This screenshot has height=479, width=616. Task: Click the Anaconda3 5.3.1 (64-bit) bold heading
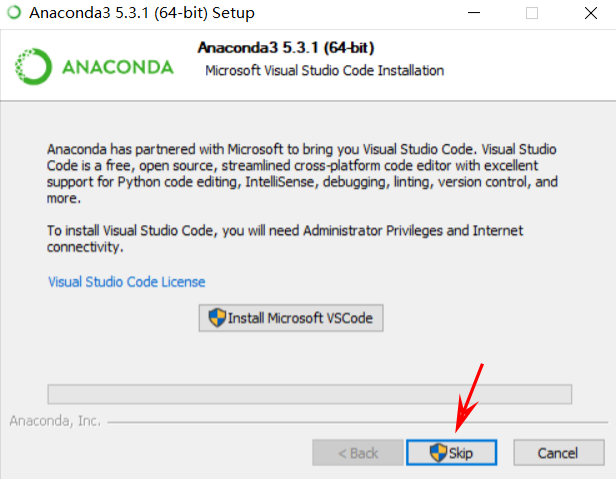tap(286, 48)
